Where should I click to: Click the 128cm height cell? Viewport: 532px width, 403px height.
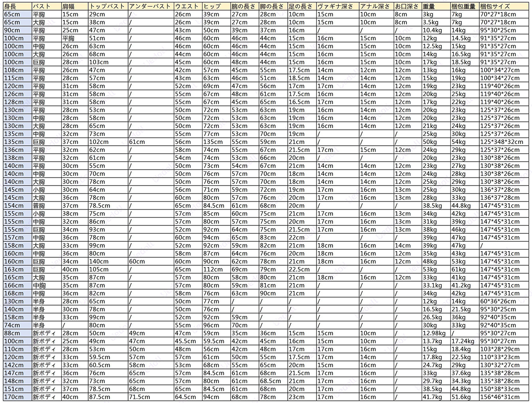click(x=17, y=102)
